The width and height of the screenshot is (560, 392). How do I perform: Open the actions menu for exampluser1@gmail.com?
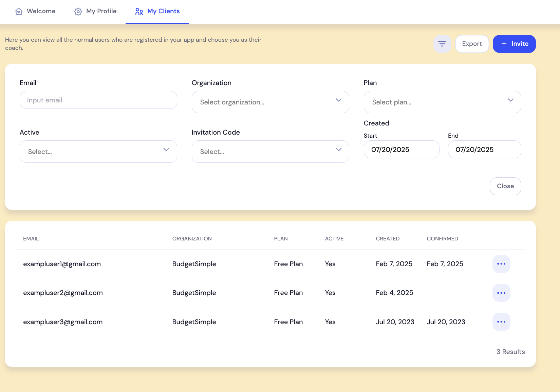(x=501, y=264)
